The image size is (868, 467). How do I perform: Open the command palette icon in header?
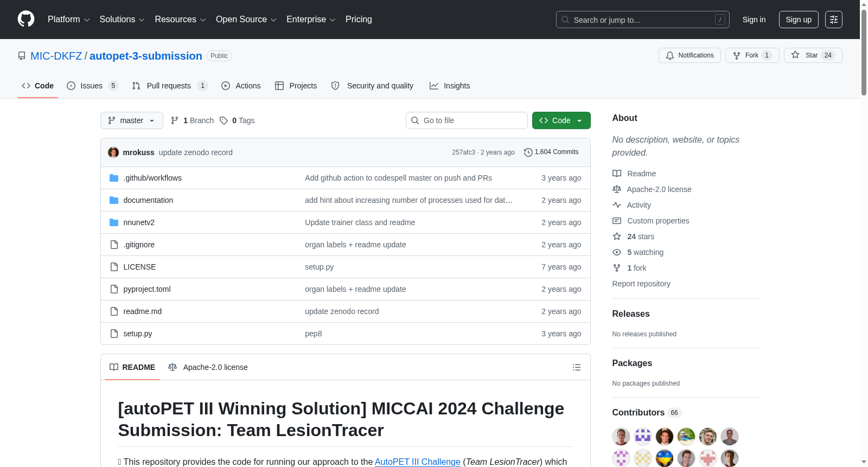(x=833, y=20)
